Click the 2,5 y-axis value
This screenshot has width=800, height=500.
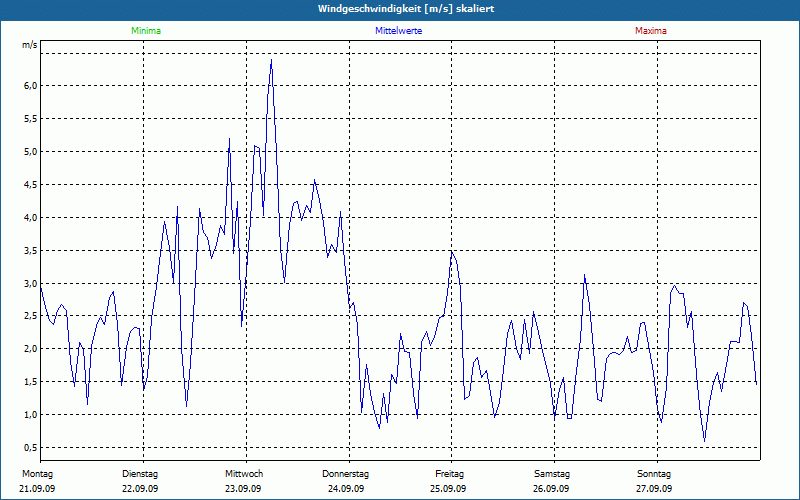point(31,316)
